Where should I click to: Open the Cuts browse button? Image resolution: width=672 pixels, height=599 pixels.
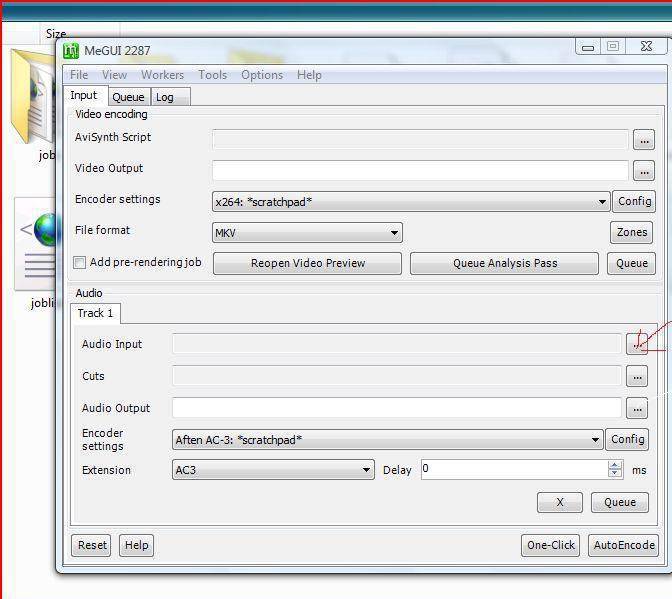(637, 376)
